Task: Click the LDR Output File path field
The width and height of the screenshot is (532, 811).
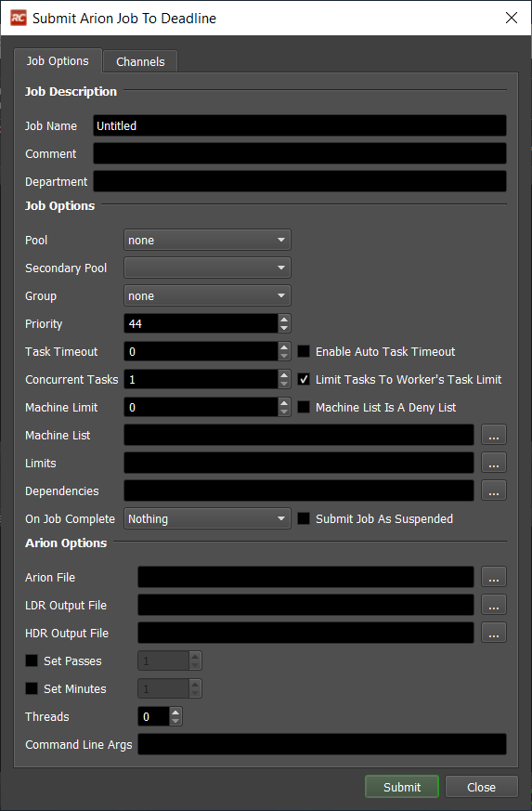Action: 305,605
